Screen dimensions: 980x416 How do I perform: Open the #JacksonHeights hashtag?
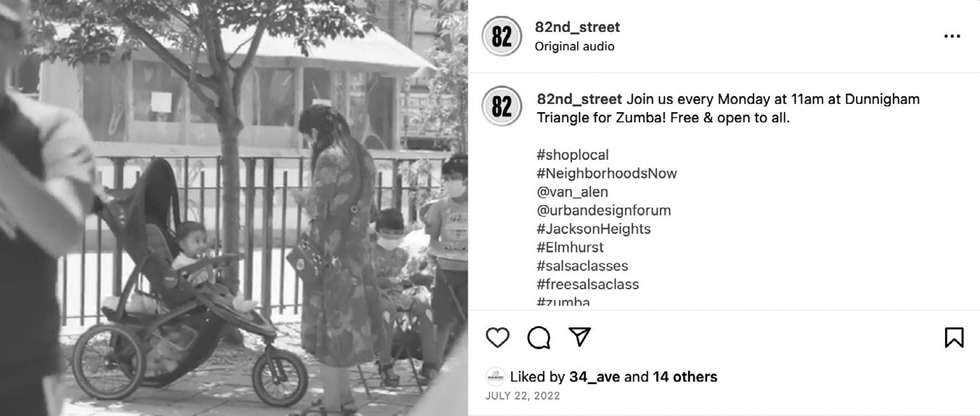click(x=594, y=229)
